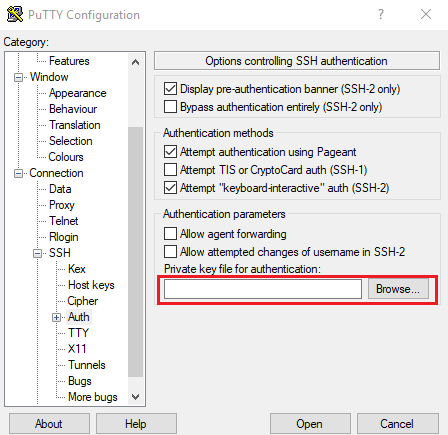Cancel the configuration dialog
This screenshot has height=435, width=448.
point(397,424)
